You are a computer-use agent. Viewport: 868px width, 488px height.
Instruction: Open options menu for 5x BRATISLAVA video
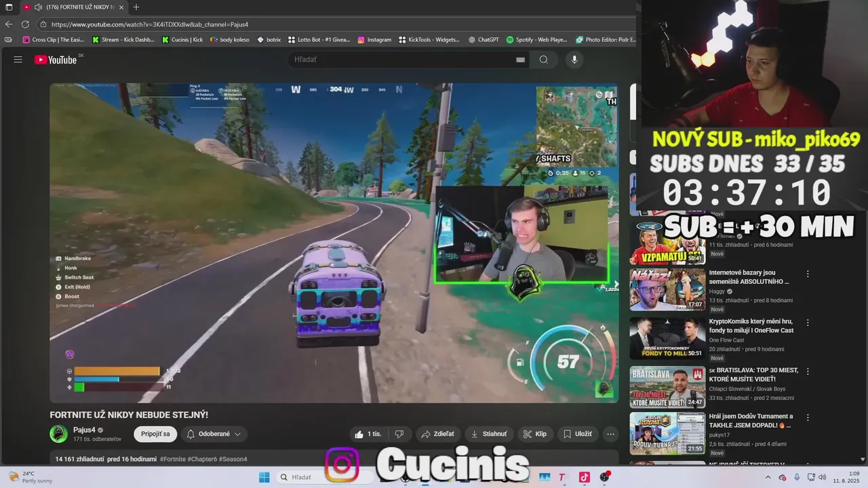point(808,371)
